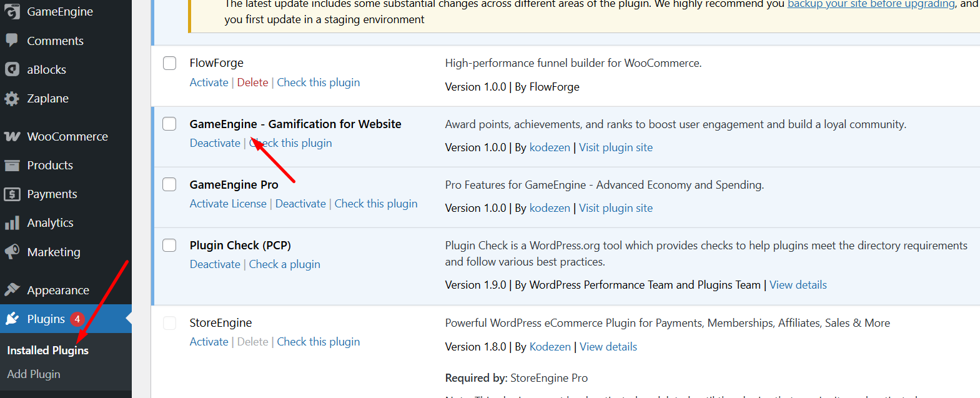Image resolution: width=980 pixels, height=398 pixels.
Task: Open kodezen author link for GameEngine Gamification
Action: tap(550, 147)
